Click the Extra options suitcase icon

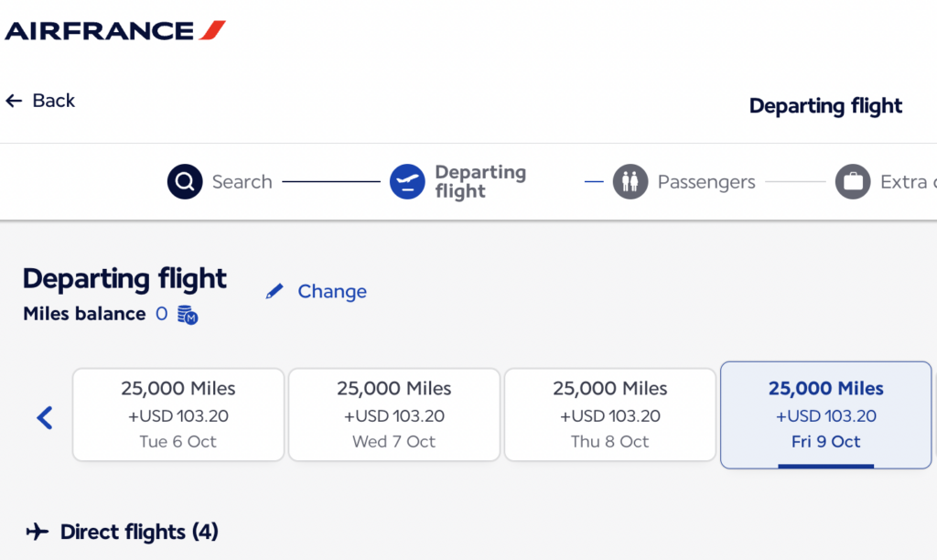[853, 182]
